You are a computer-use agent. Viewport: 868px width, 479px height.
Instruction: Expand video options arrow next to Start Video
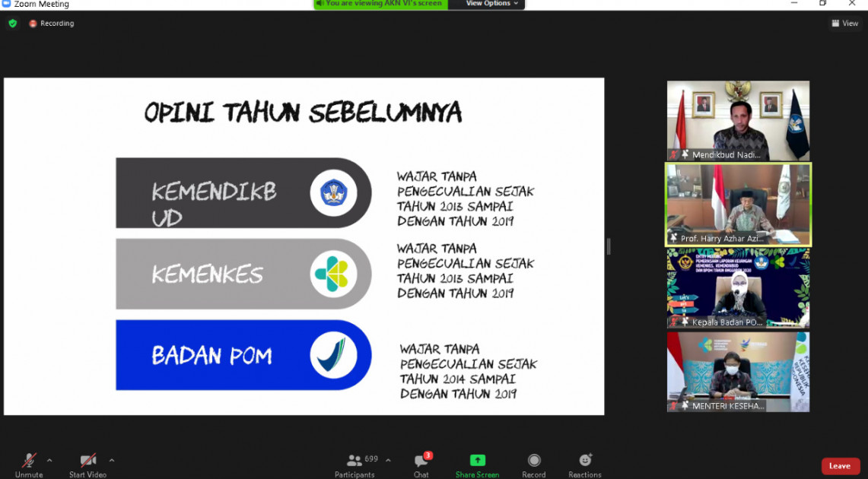112,460
